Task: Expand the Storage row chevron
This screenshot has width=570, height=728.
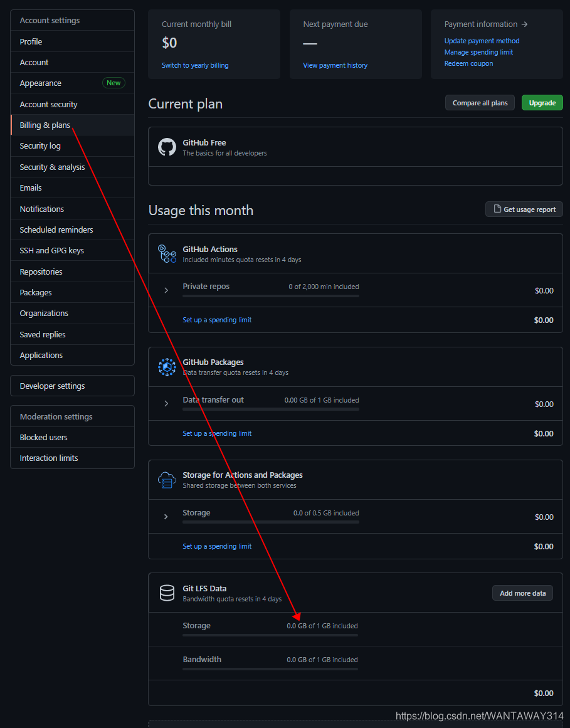Action: pos(166,517)
